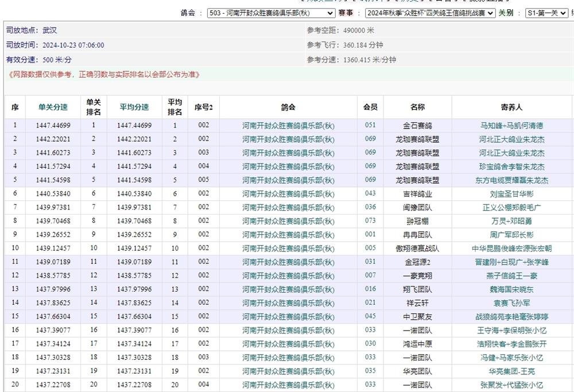Open keeper link 万灵+邓昭勇
The height and width of the screenshot is (392, 574).
click(x=512, y=221)
